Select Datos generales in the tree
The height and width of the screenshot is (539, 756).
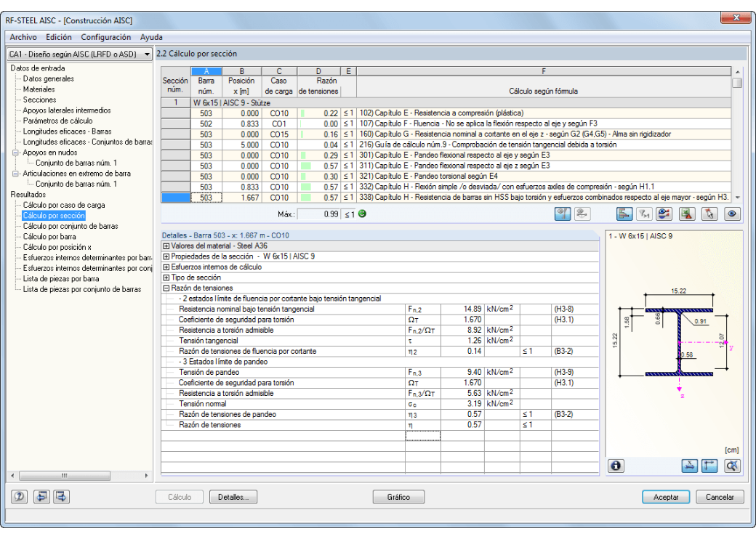point(48,78)
